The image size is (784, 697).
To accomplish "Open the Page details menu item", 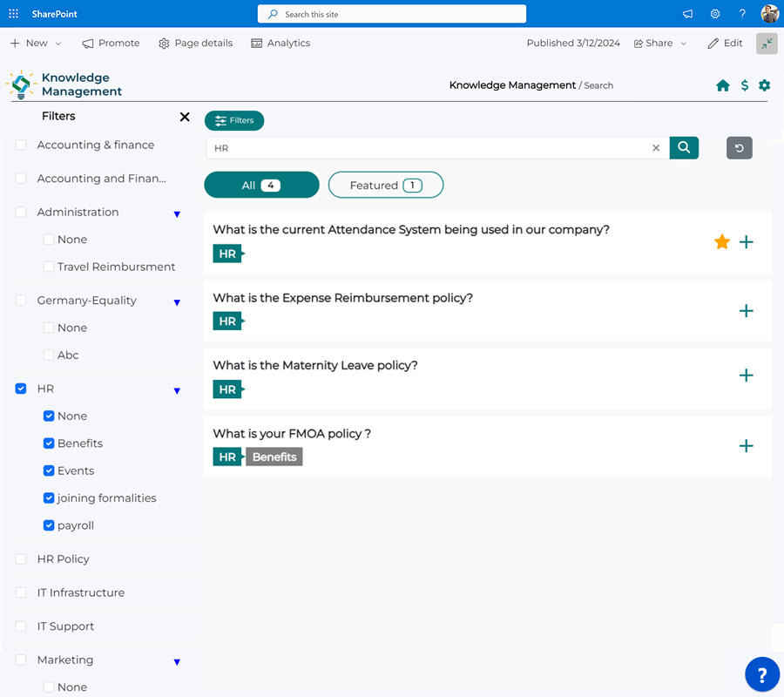I will pos(195,43).
